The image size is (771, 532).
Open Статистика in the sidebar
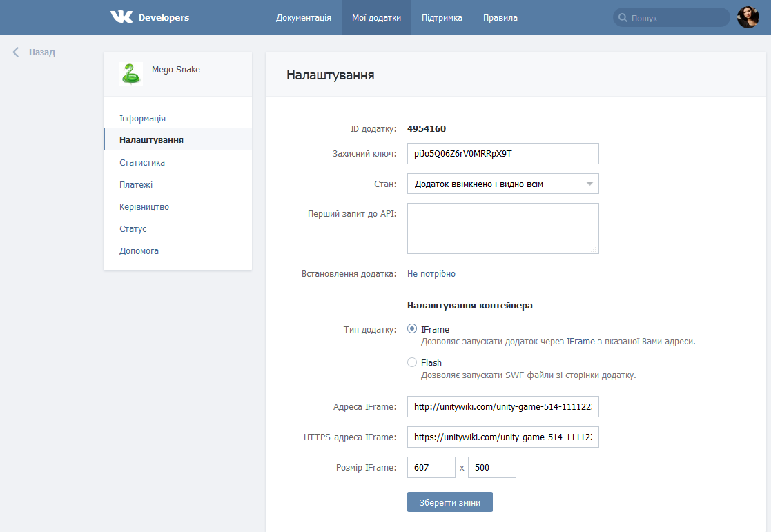142,163
